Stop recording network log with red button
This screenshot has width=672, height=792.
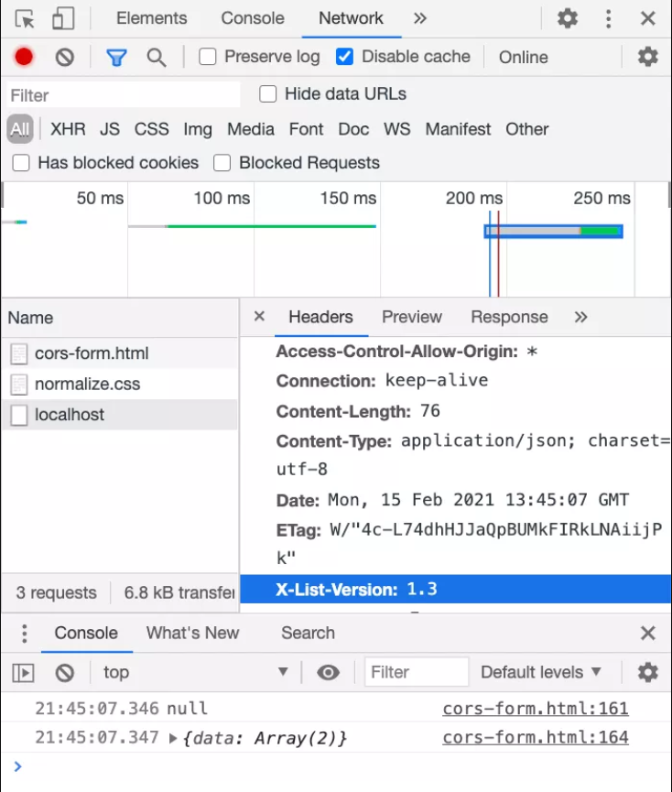[24, 57]
